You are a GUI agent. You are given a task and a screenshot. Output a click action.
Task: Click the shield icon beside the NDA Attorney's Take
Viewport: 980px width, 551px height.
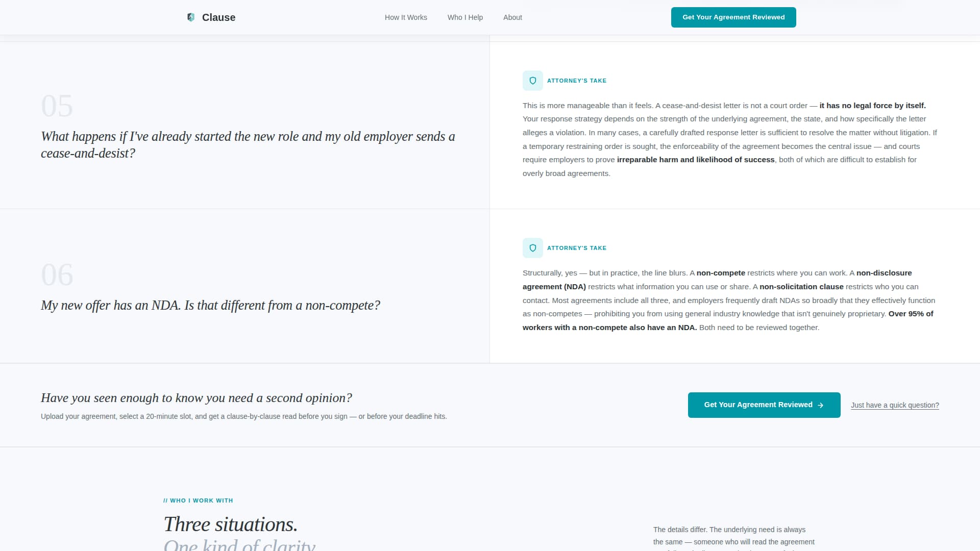(533, 247)
